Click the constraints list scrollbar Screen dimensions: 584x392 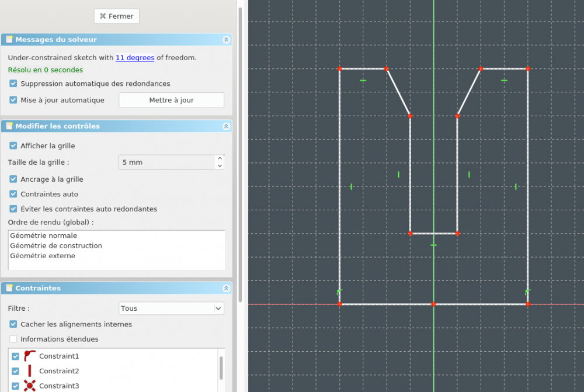tap(221, 368)
